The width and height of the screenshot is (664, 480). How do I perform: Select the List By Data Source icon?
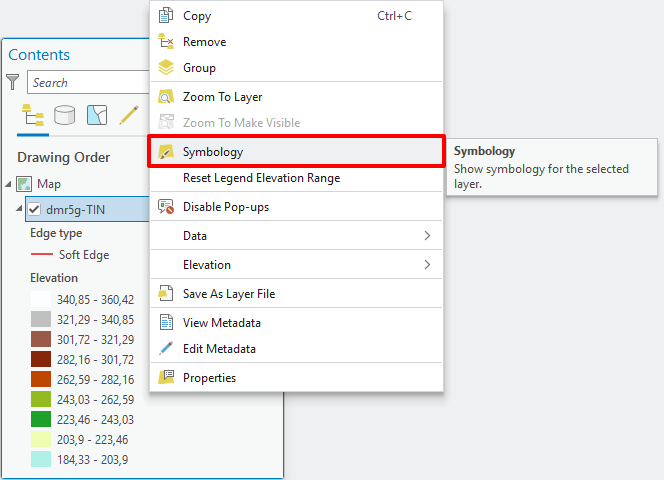[64, 115]
